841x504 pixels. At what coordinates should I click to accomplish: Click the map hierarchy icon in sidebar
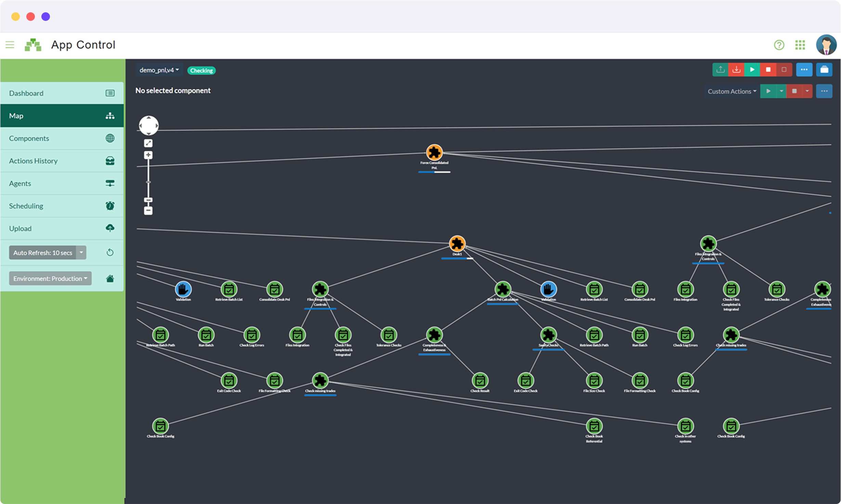coord(110,116)
